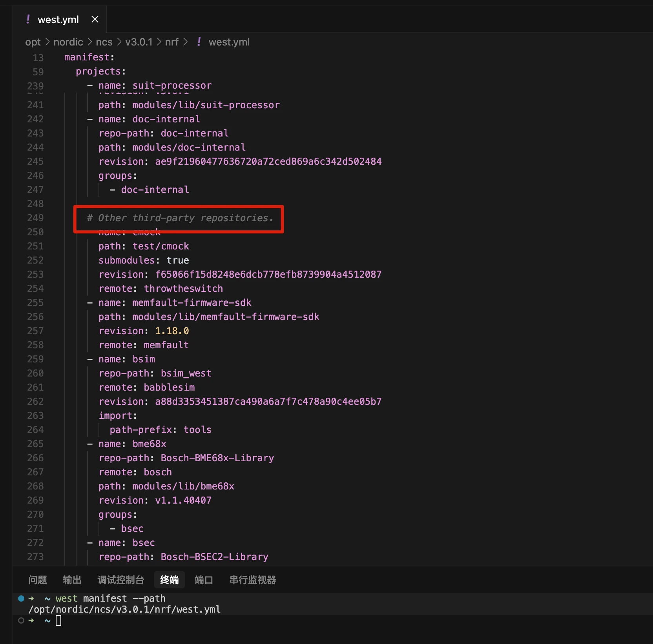Screen dimensions: 653x644
Task: Click the blue command decoration dot in terminal
Action: (x=21, y=599)
